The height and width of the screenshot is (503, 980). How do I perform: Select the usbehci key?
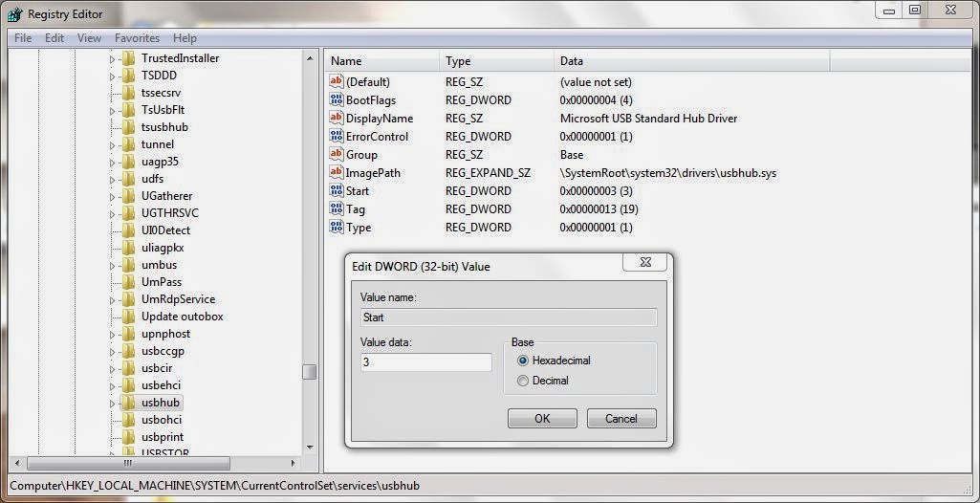161,385
